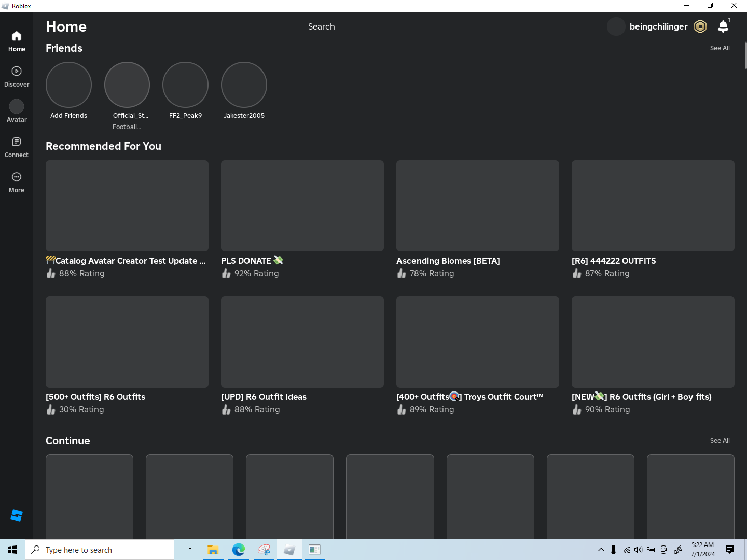The image size is (747, 560).
Task: Open the More menu in sidebar
Action: click(17, 183)
